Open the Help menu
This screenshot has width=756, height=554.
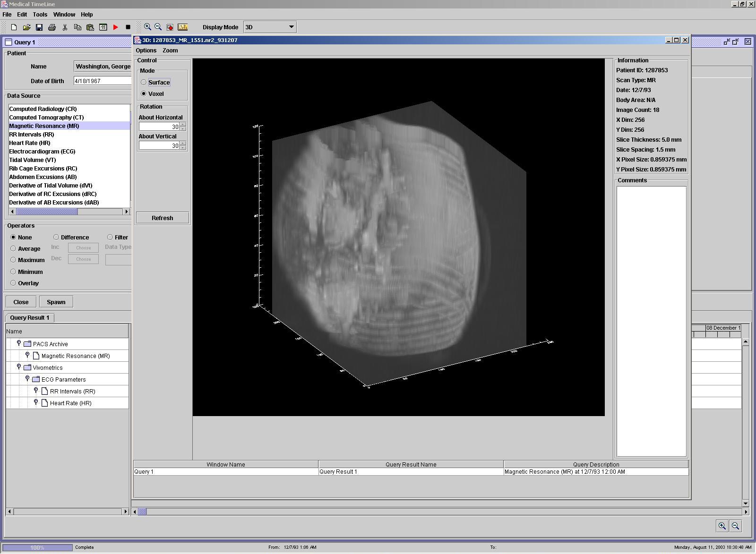pos(87,15)
